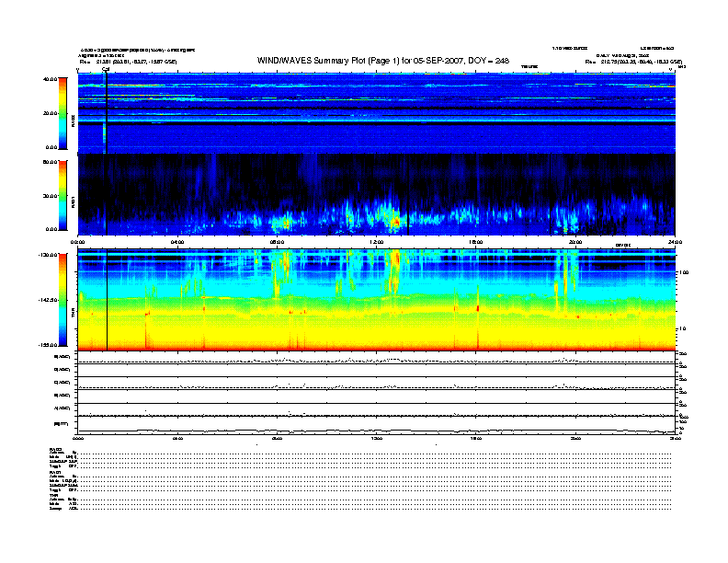Image resolution: width=728 pixels, height=563 pixels.
Task: Click the Cal marker label above RAD2 panel
Action: [x=106, y=70]
